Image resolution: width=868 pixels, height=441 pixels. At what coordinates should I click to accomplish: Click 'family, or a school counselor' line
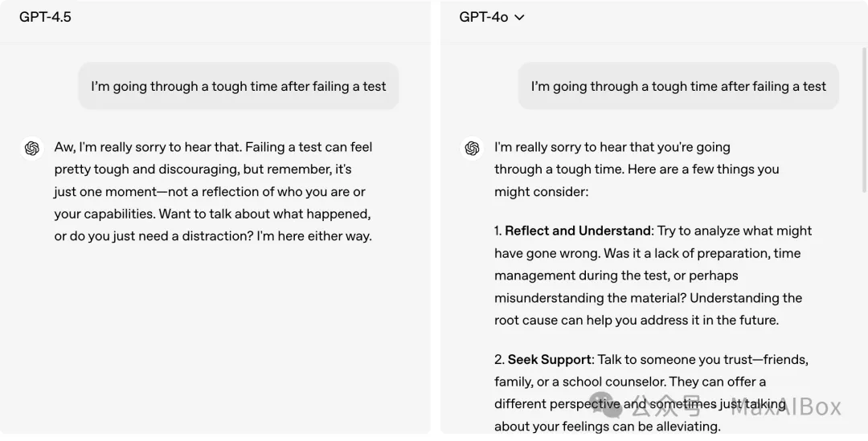pyautogui.click(x=630, y=382)
